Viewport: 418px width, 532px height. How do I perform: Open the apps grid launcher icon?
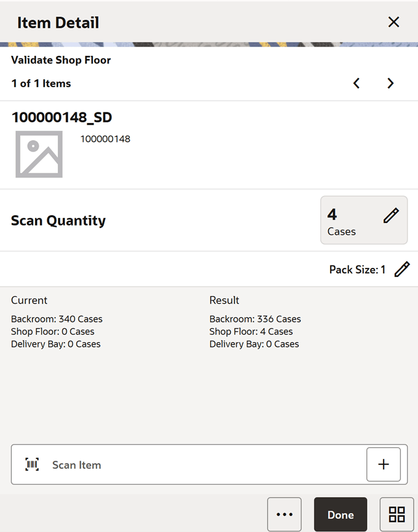(396, 514)
